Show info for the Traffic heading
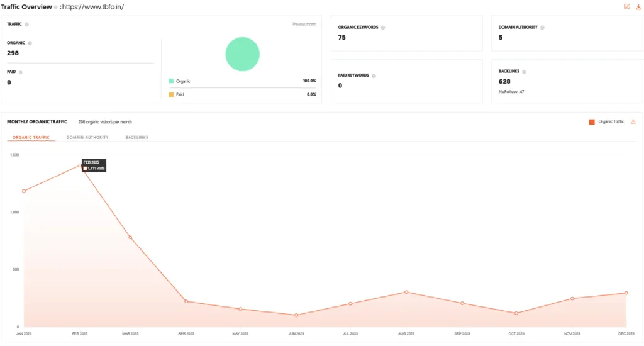This screenshot has width=644, height=346. click(26, 25)
